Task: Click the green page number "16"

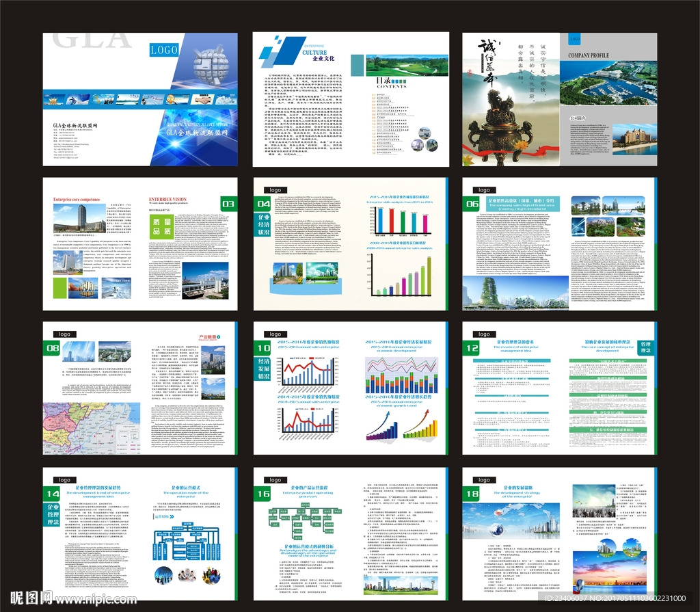Action: (263, 494)
